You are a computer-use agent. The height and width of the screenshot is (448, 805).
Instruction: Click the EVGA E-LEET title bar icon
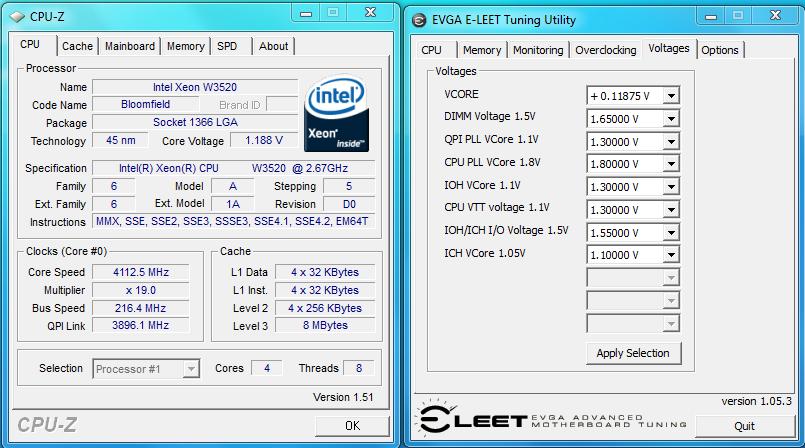click(x=419, y=20)
